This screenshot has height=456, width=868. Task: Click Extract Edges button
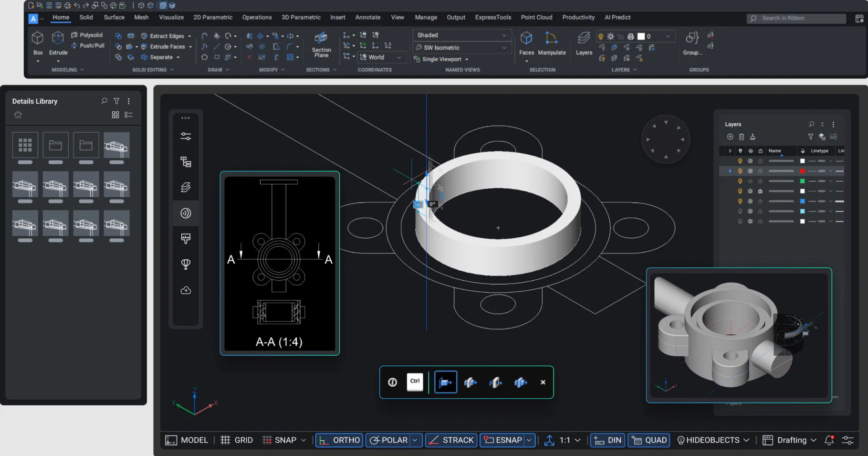tap(166, 36)
